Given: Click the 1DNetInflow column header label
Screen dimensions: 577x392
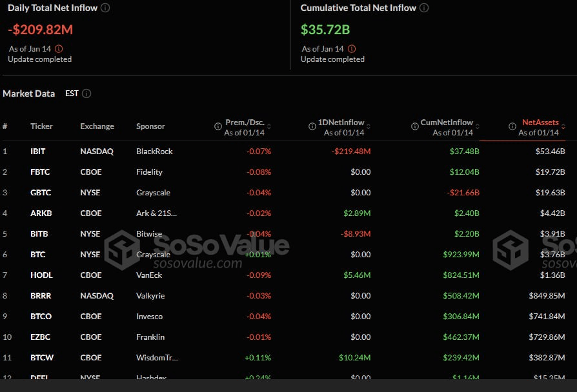Looking at the screenshot, I should (341, 122).
